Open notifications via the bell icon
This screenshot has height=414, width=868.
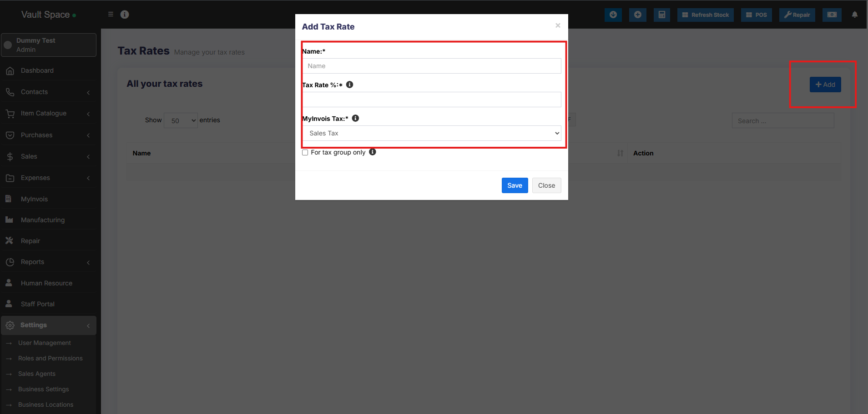854,15
